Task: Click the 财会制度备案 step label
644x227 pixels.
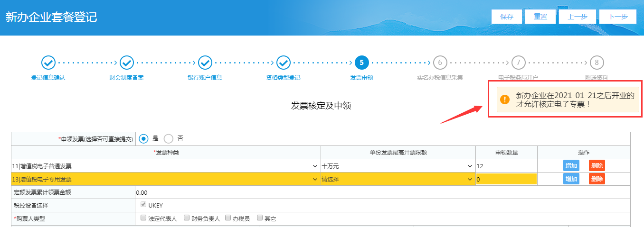Action: coord(126,77)
